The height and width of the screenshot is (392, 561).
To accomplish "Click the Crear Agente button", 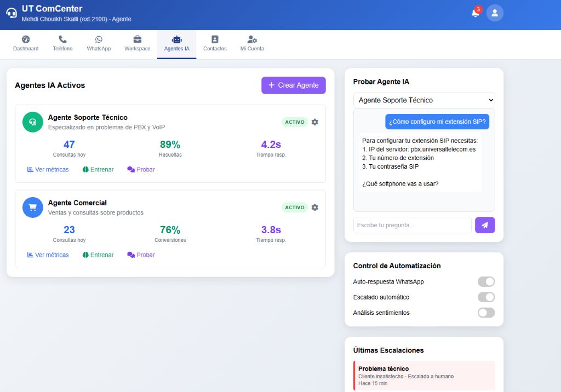I will [x=293, y=85].
